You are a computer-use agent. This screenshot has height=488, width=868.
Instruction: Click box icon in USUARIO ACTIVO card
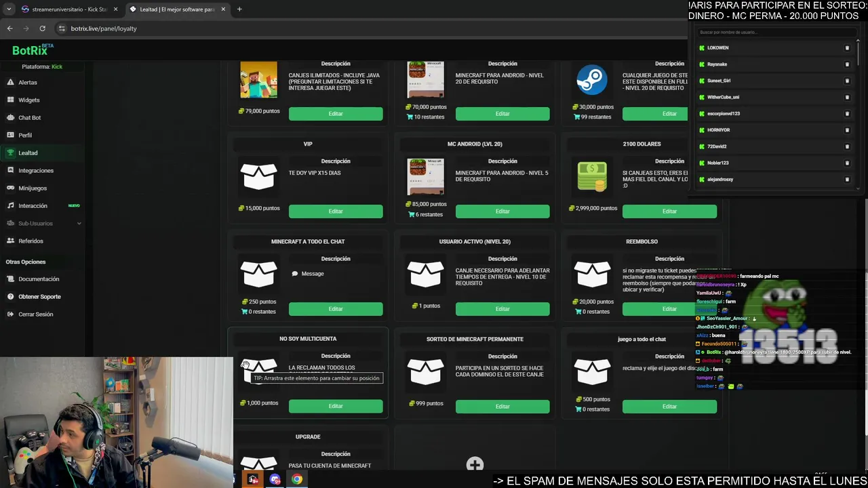(x=425, y=274)
